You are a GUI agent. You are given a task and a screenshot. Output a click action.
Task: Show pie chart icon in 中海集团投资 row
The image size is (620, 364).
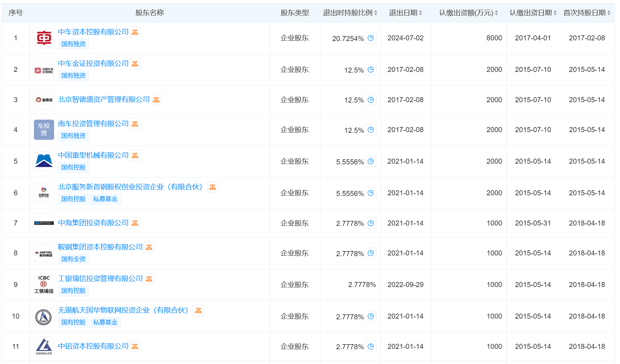(x=371, y=223)
